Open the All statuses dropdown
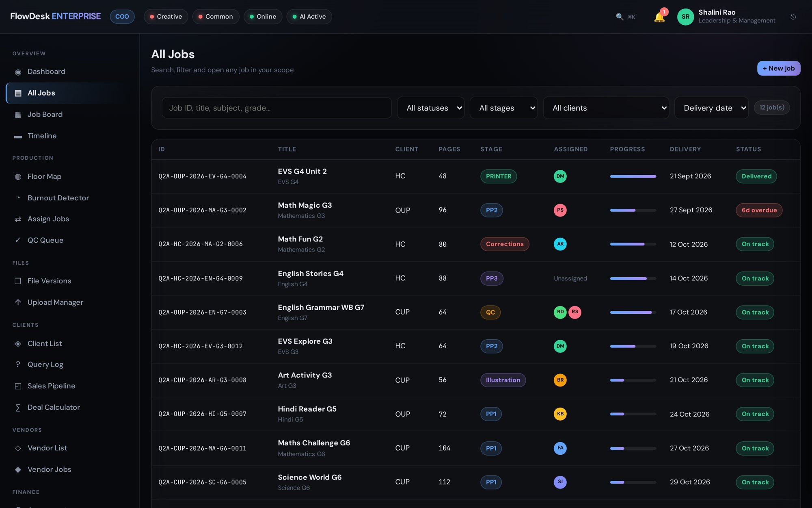This screenshot has width=812, height=508. (431, 108)
